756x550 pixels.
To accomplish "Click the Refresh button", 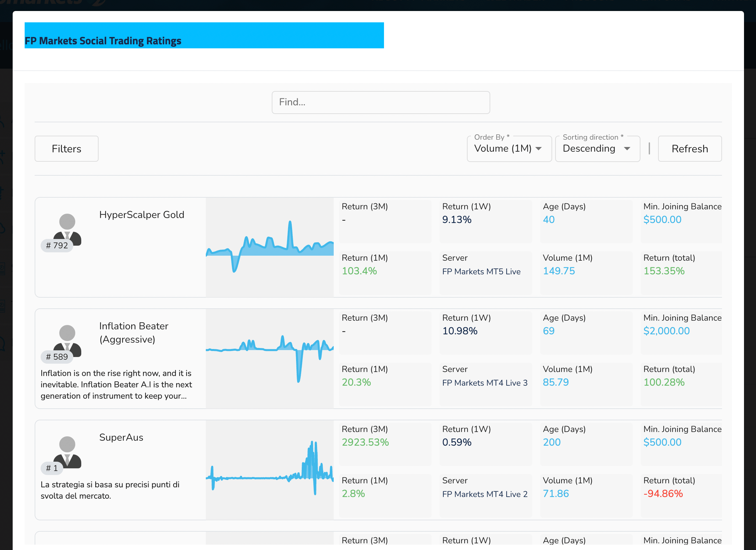I will point(690,149).
